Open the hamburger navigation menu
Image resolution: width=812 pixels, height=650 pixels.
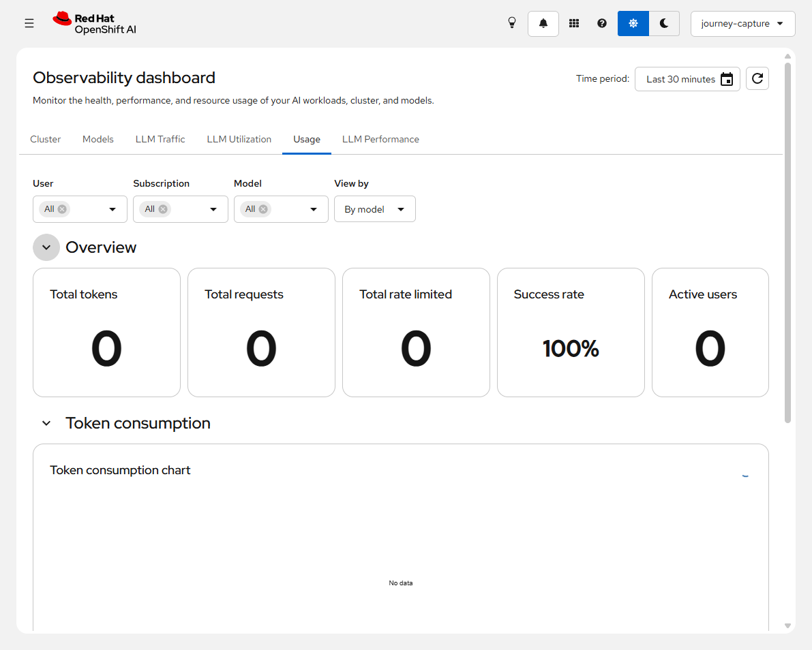pos(29,23)
